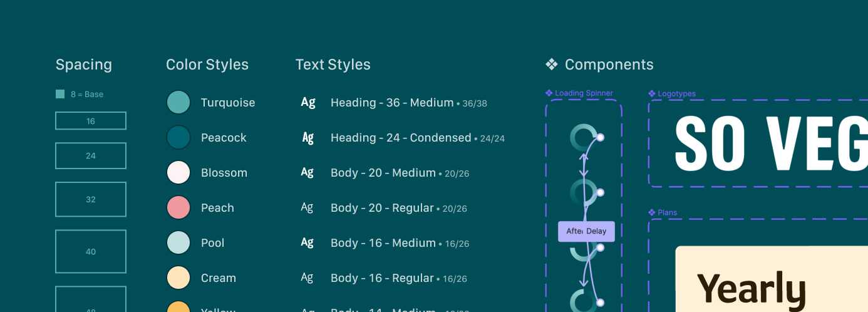This screenshot has height=312, width=868.
Task: Click the Peacock label
Action: point(224,138)
